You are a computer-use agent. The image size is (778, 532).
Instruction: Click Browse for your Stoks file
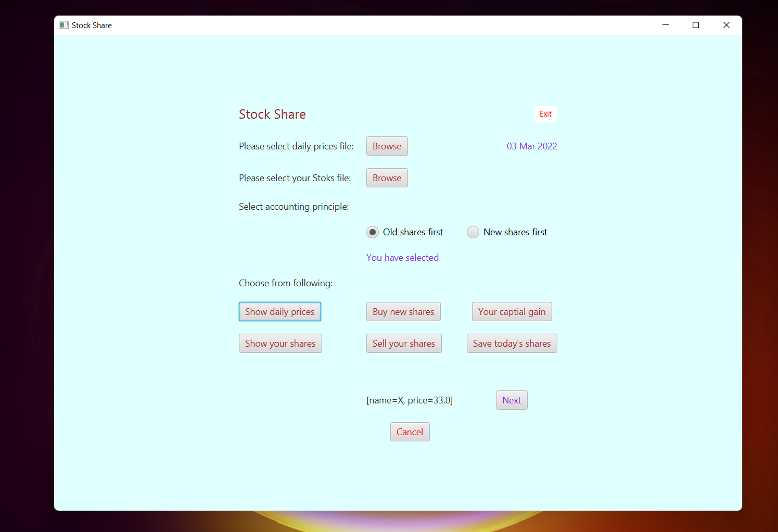[x=387, y=178]
